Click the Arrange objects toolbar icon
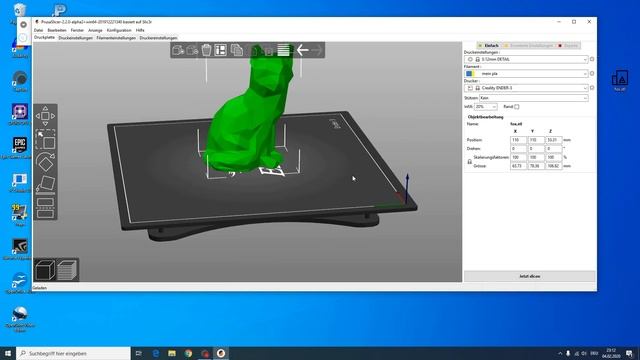640x360 pixels. 220,50
